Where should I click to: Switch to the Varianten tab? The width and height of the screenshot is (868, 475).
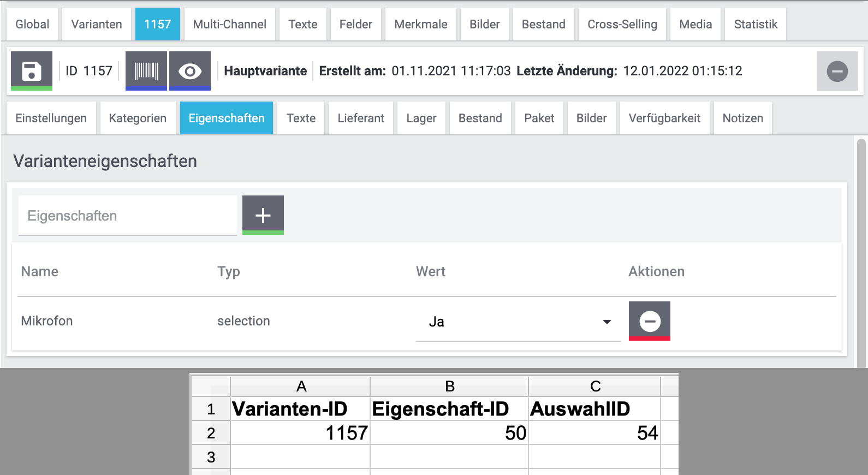tap(97, 25)
